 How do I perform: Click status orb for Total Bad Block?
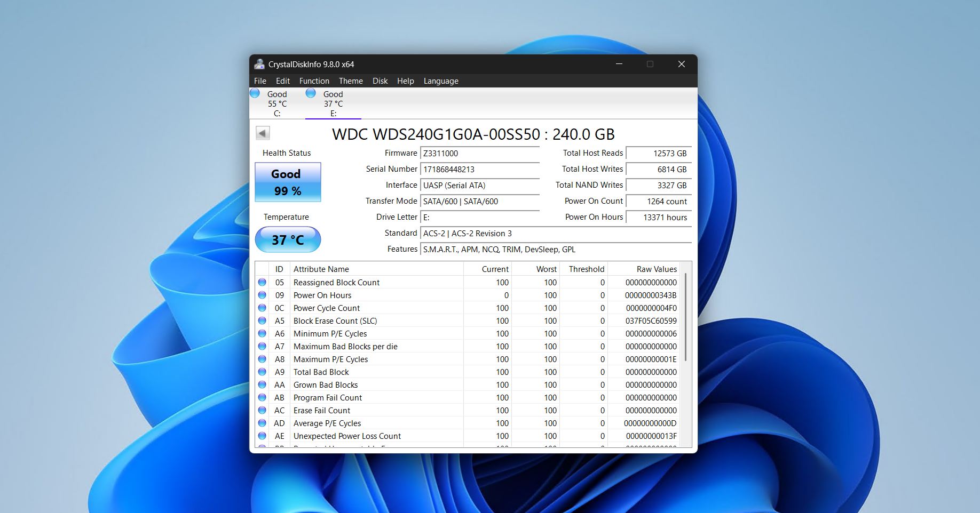262,372
